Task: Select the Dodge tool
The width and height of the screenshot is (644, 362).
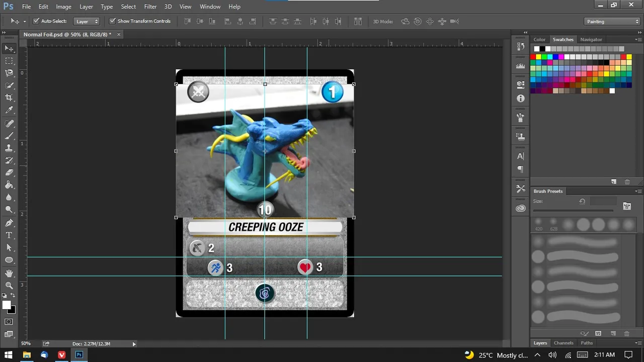Action: point(9,209)
